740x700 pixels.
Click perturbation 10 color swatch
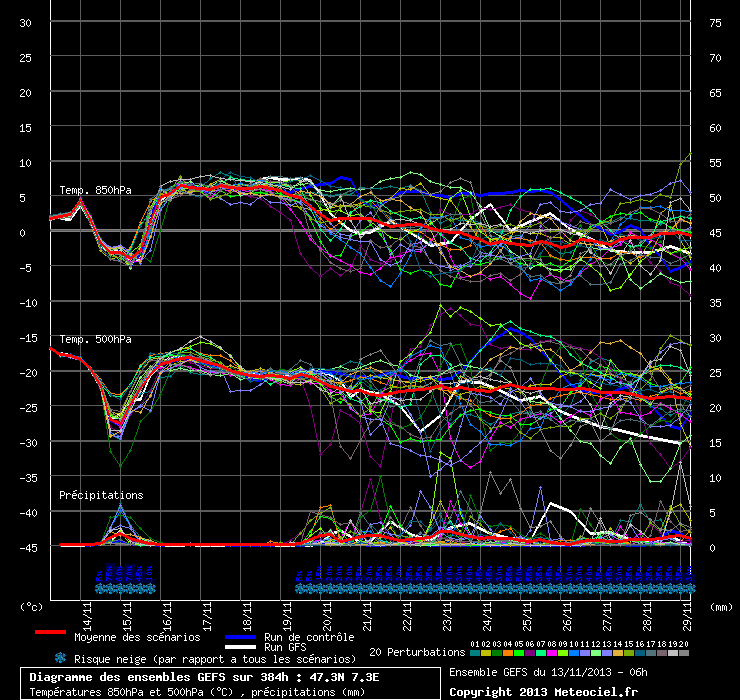click(x=574, y=652)
